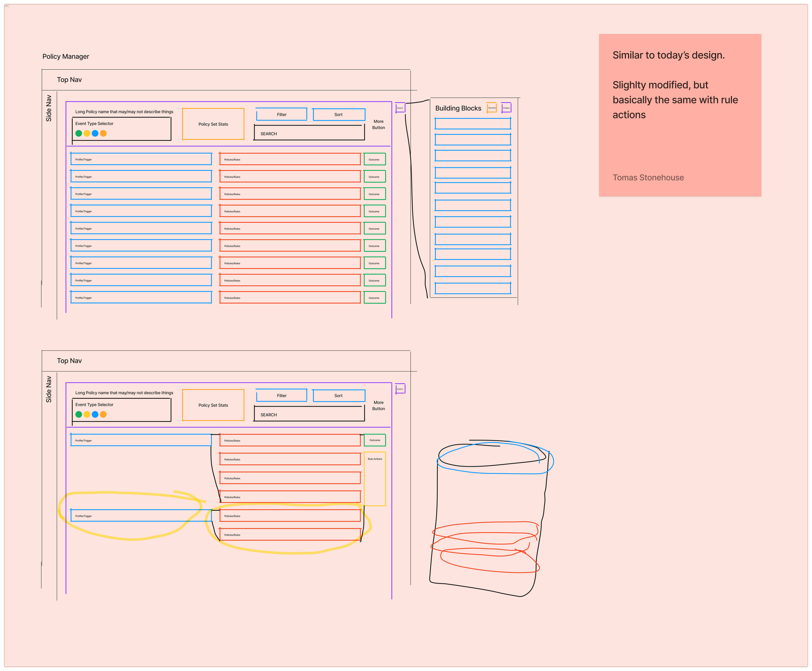The height and width of the screenshot is (671, 812).
Task: Click Policy Set Stats box, upper wireframe
Action: click(213, 124)
